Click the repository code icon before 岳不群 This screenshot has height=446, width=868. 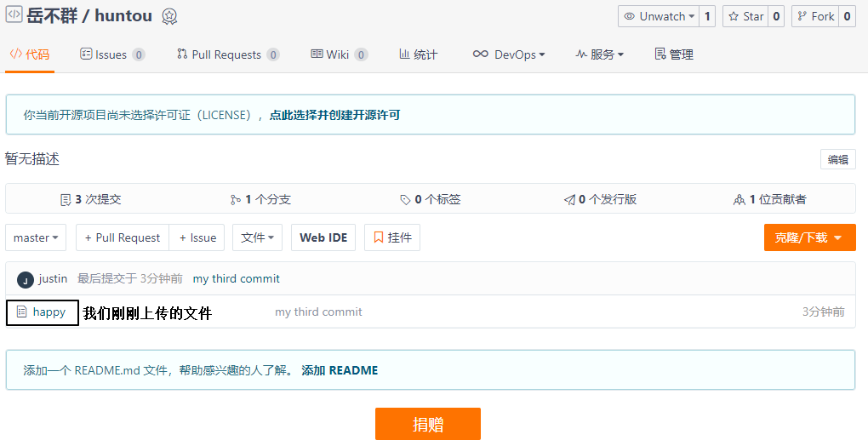tap(14, 15)
